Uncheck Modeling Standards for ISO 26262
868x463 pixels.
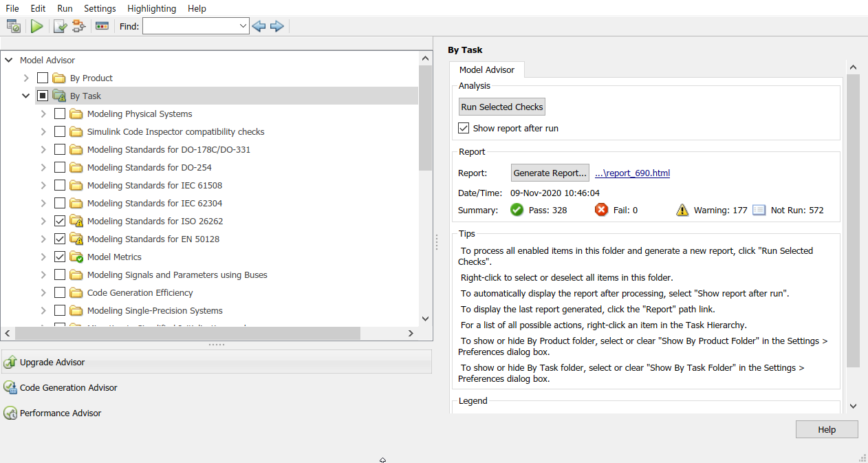tap(60, 221)
